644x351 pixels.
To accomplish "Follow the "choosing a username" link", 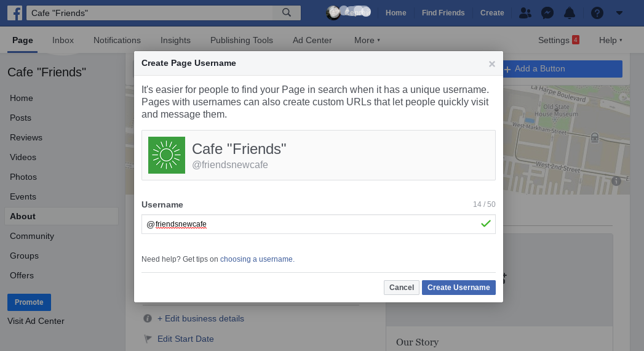I will point(256,259).
